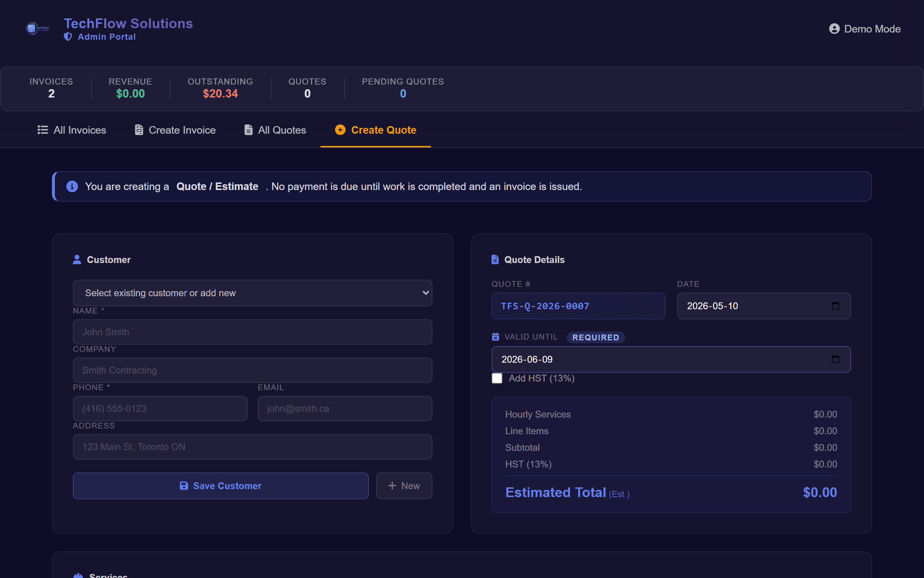Click the Hourly Services summary row
924x578 pixels.
[671, 414]
